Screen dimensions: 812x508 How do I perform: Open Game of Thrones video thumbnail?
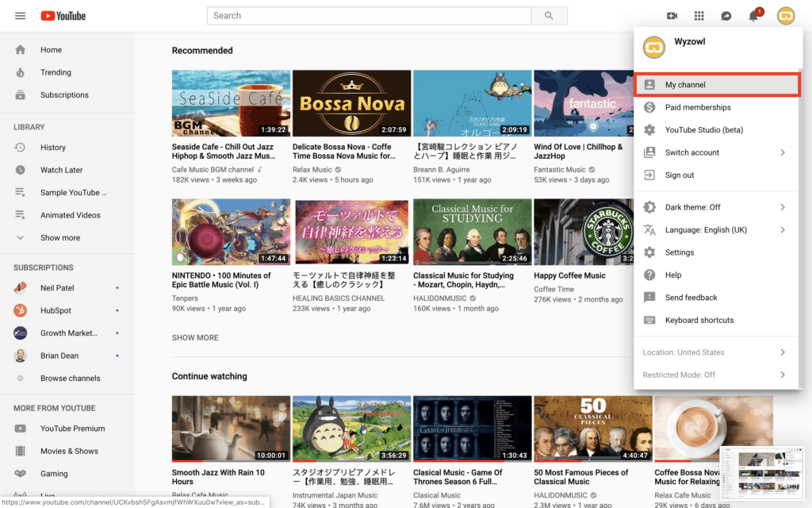click(x=473, y=429)
